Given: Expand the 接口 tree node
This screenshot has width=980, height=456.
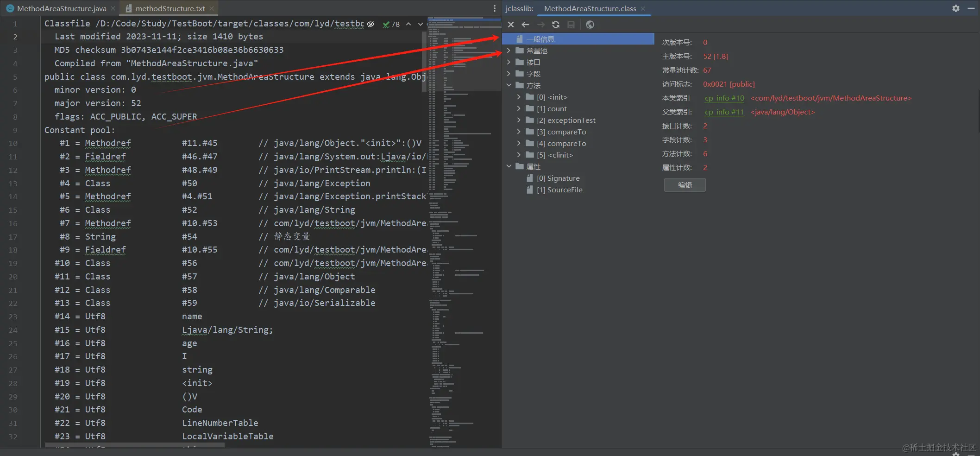Looking at the screenshot, I should [509, 62].
